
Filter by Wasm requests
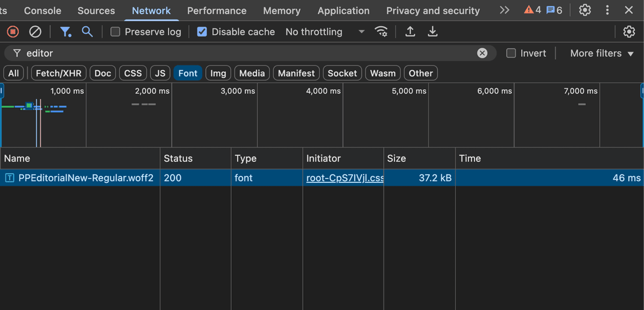point(383,73)
